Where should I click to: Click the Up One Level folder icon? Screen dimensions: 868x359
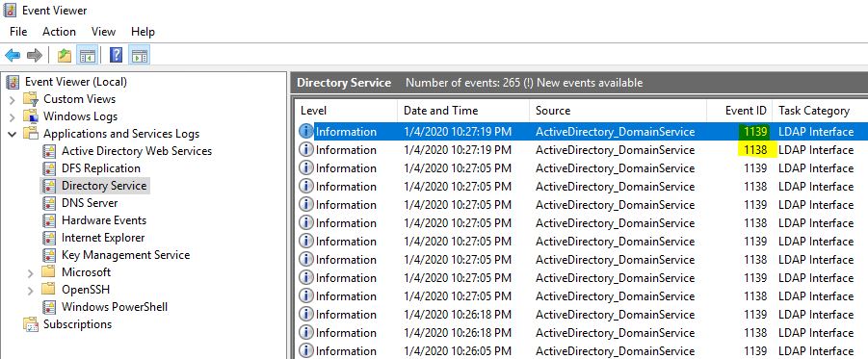(x=65, y=55)
